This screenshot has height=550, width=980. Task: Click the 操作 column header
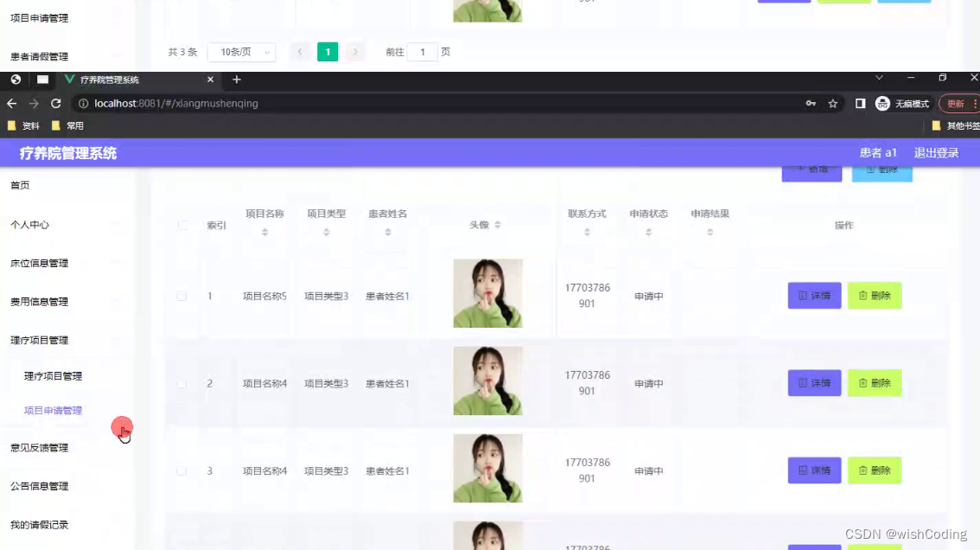pos(843,225)
